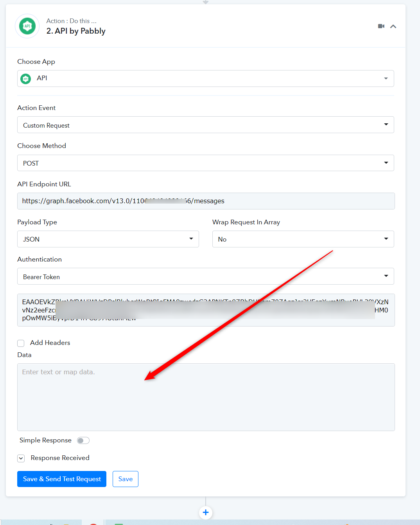This screenshot has width=420, height=525.
Task: Add a new step with plus icon
Action: tap(206, 512)
